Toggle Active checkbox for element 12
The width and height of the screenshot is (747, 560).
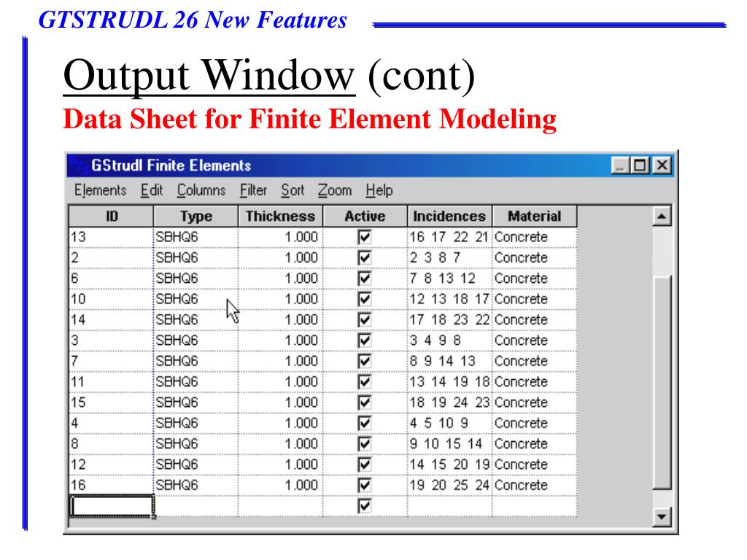point(365,464)
